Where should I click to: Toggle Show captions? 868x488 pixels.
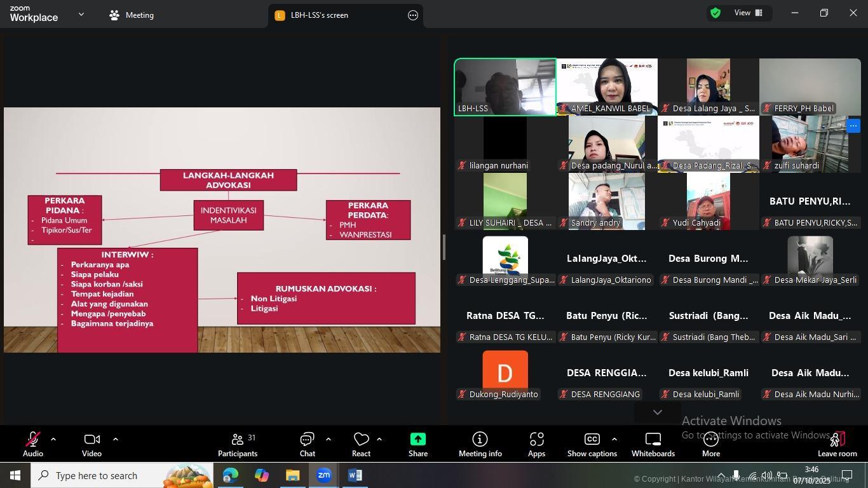592,445
